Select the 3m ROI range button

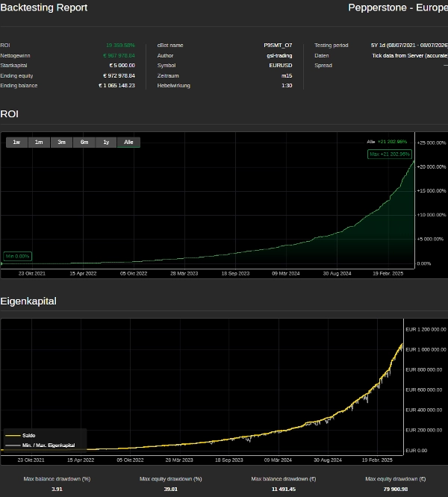(61, 143)
